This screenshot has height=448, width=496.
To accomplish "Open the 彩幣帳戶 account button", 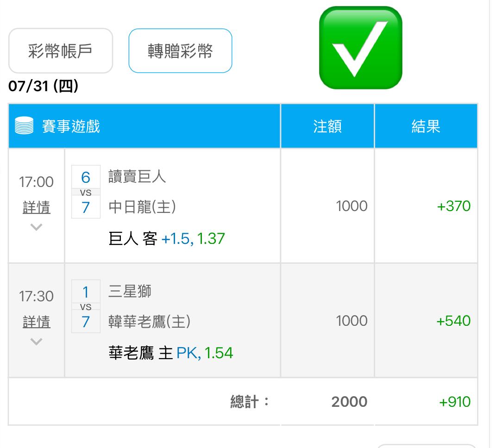I will click(x=60, y=50).
